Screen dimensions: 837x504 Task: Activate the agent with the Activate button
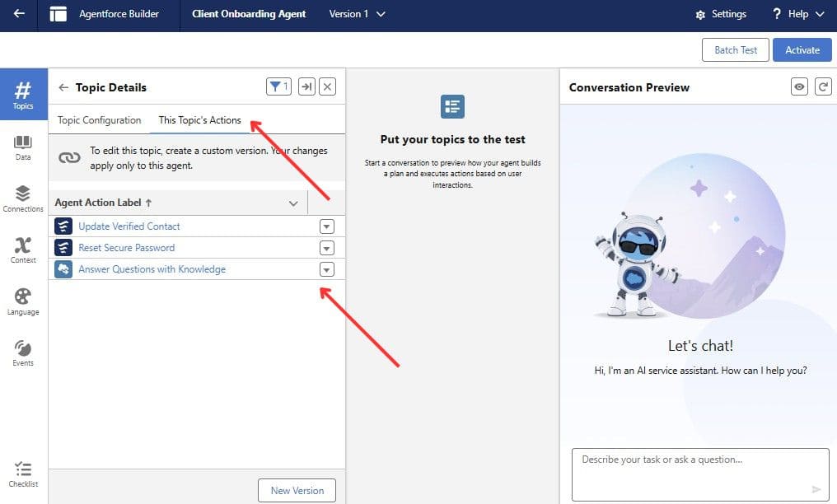(802, 49)
